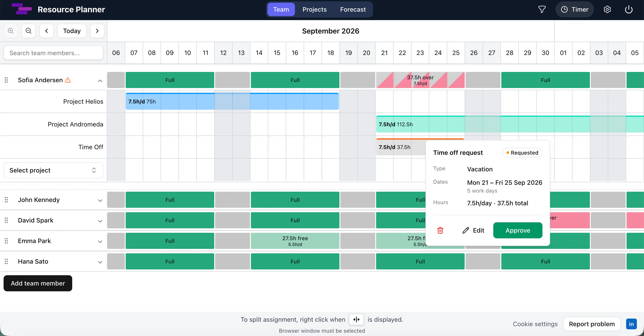
Task: Edit the time off request
Action: [473, 230]
